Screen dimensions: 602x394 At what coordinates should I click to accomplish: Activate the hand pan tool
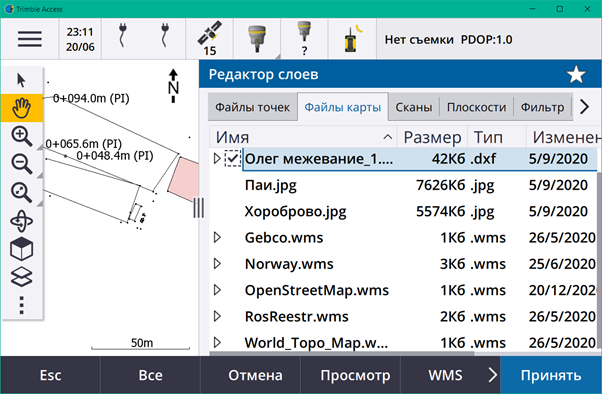(22, 108)
